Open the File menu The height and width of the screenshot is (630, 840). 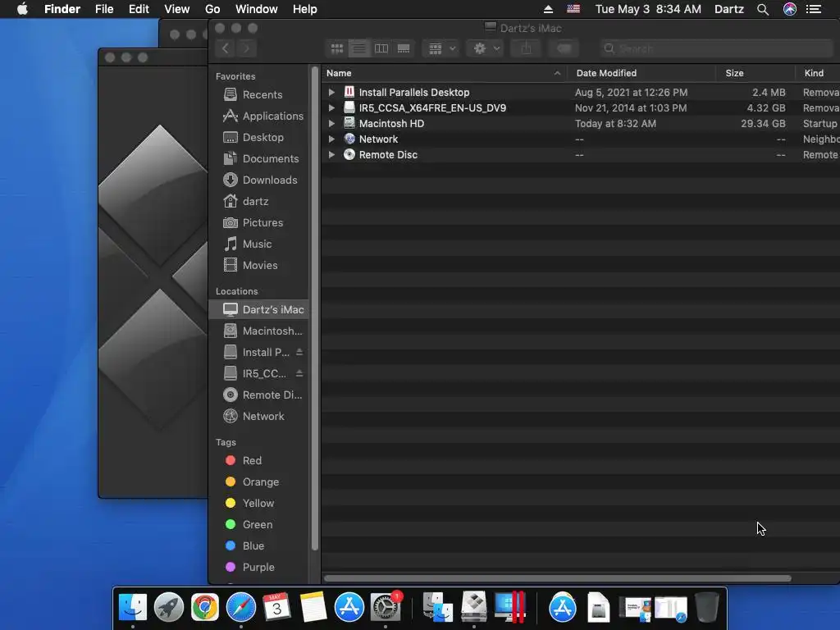tap(104, 9)
